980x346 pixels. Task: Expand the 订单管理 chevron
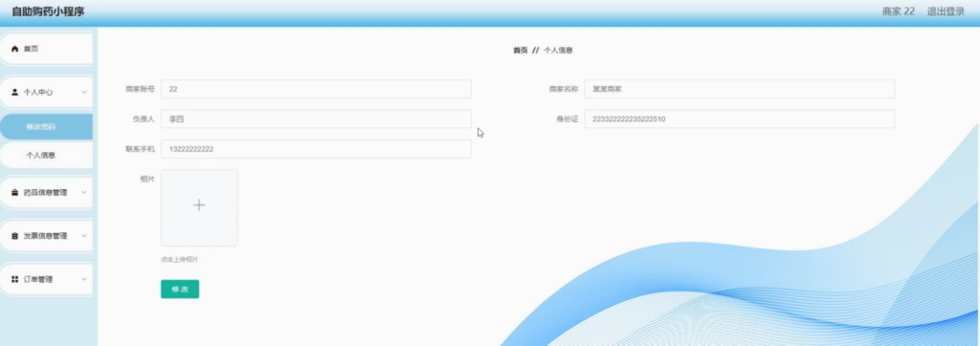pyautogui.click(x=84, y=280)
